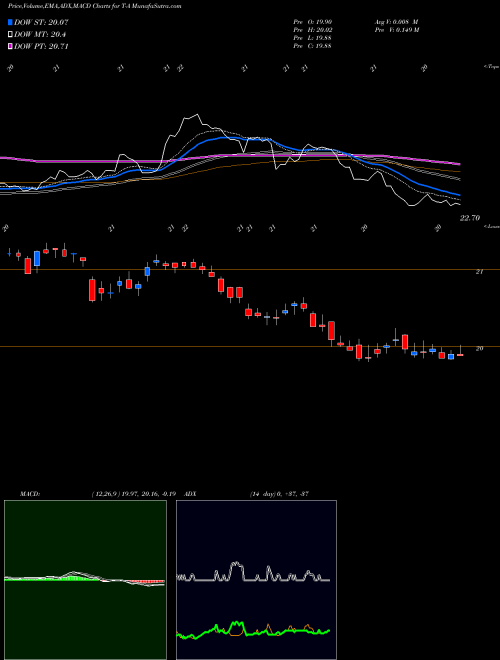The image size is (500, 660).
Task: Click the '<Tops' label at right edge
Action: (x=491, y=67)
